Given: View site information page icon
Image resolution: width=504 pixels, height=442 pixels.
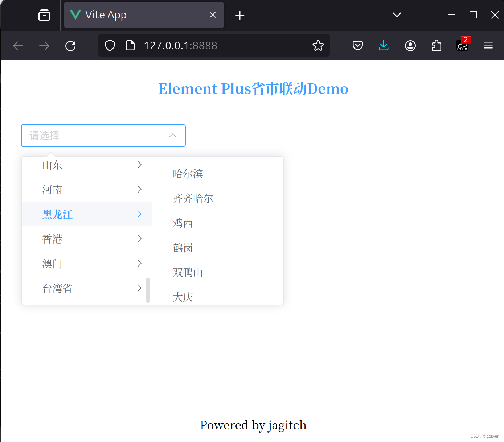Looking at the screenshot, I should point(130,46).
